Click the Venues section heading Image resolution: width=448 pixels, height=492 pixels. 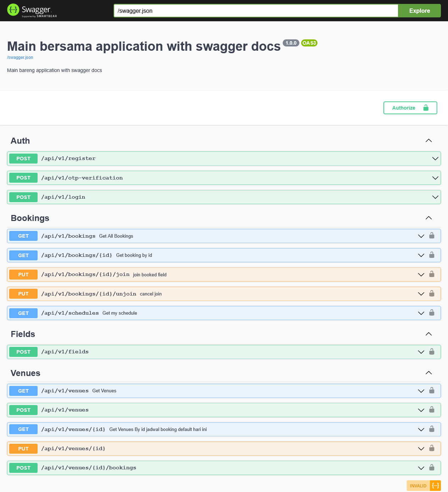[x=25, y=373]
